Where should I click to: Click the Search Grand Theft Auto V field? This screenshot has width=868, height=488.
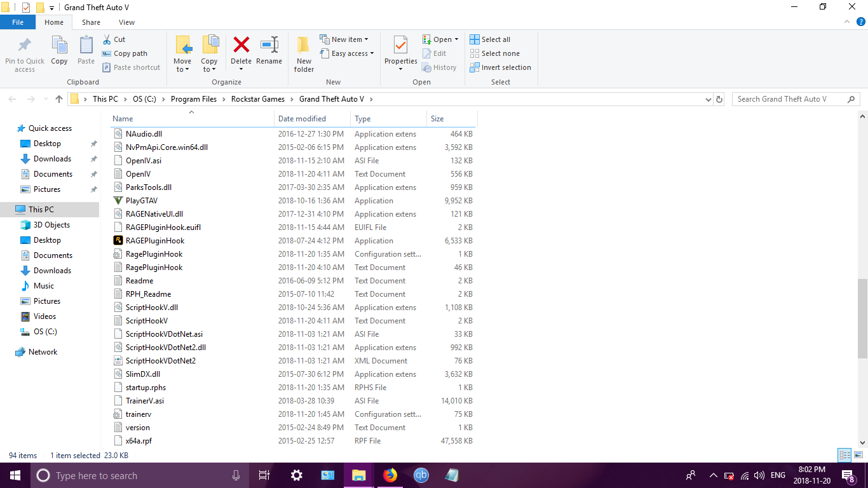790,99
